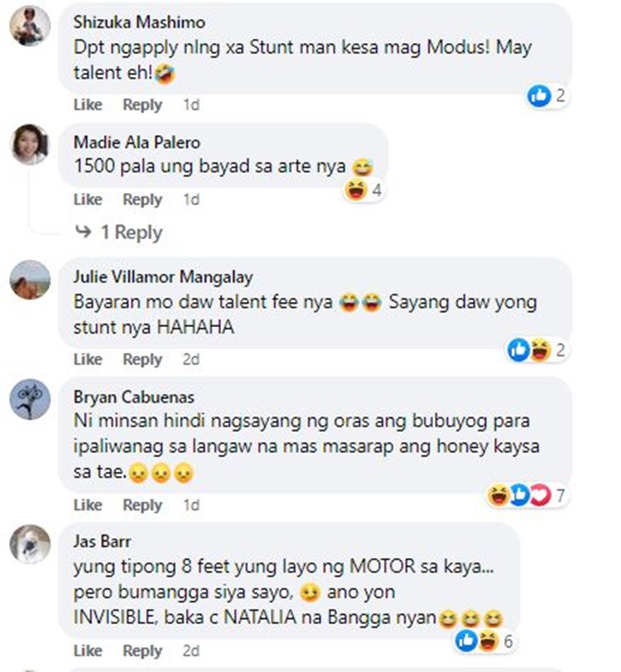Open Shizuka Mashimo's profile picture
The image size is (621, 672).
click(x=30, y=26)
